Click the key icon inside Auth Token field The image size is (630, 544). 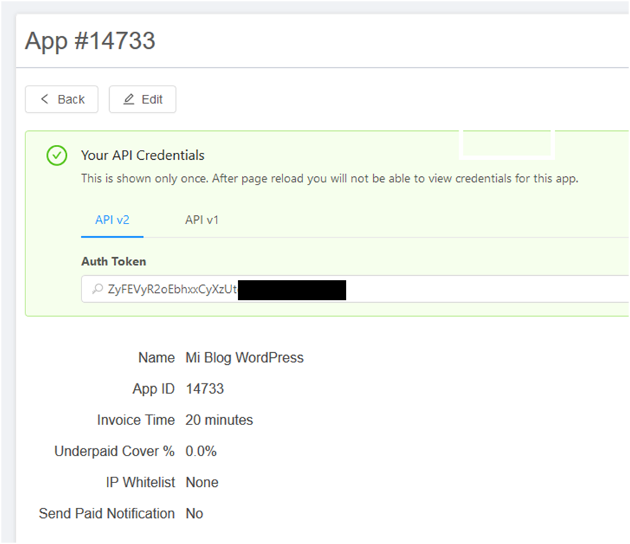97,289
